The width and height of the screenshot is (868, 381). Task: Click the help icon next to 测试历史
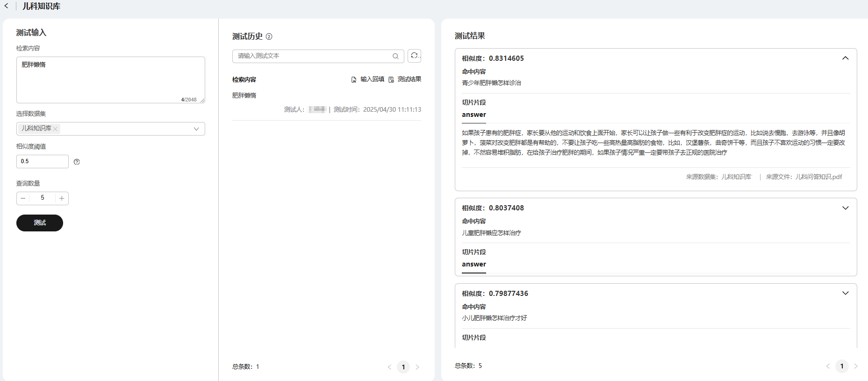[269, 36]
